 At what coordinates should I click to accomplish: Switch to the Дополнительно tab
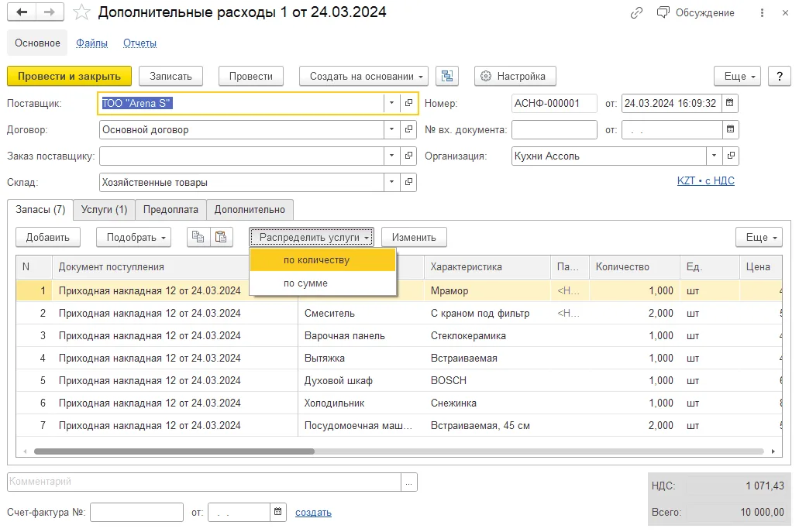[x=250, y=210]
